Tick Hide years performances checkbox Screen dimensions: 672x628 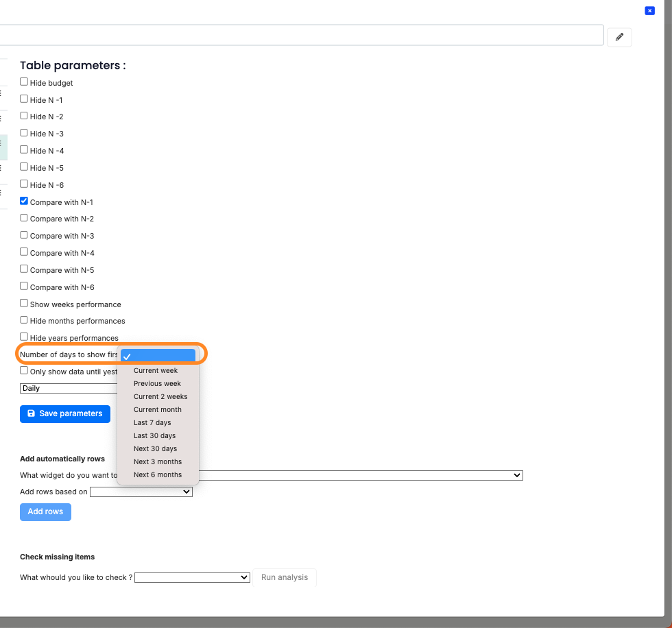24,337
